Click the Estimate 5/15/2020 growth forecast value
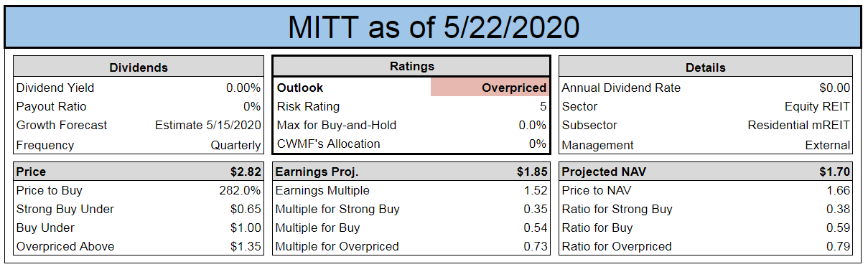This screenshot has width=868, height=272. point(208,125)
